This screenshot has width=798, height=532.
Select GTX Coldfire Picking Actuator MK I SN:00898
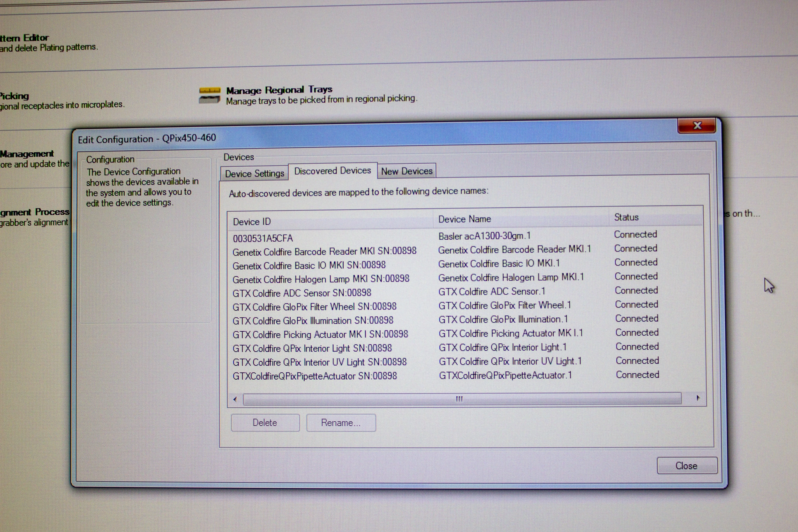(x=320, y=334)
